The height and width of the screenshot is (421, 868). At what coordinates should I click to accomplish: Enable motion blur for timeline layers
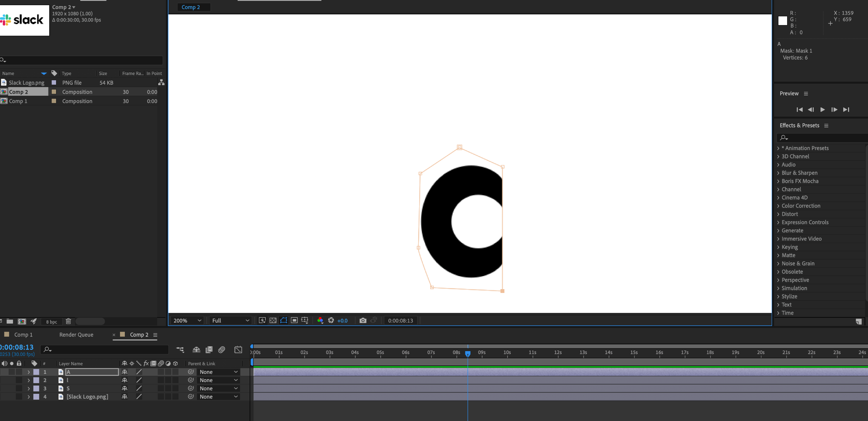click(x=221, y=350)
